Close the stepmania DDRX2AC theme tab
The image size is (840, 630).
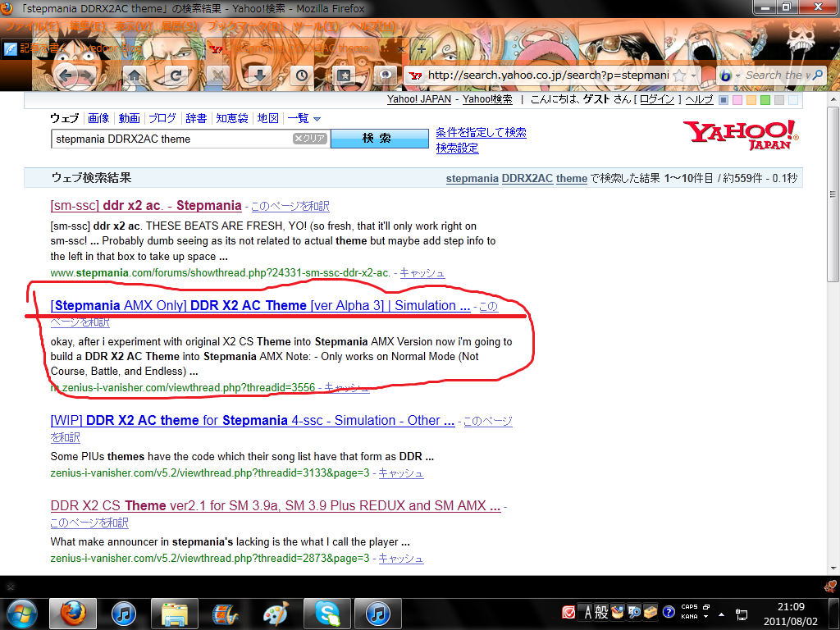coord(400,48)
